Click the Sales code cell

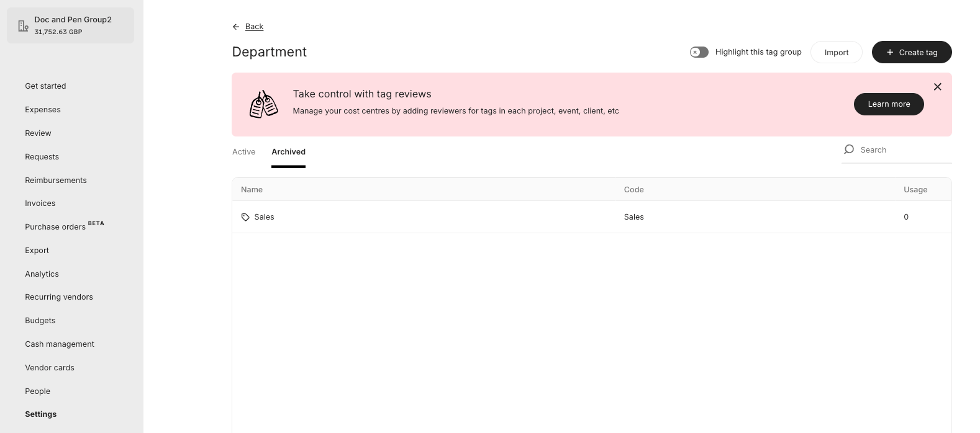point(633,217)
